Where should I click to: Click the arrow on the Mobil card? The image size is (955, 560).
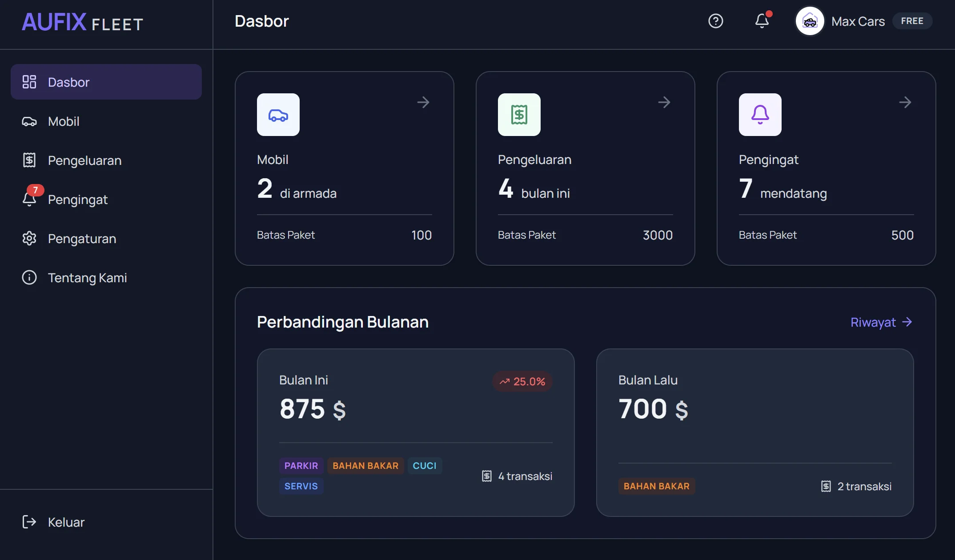click(423, 102)
